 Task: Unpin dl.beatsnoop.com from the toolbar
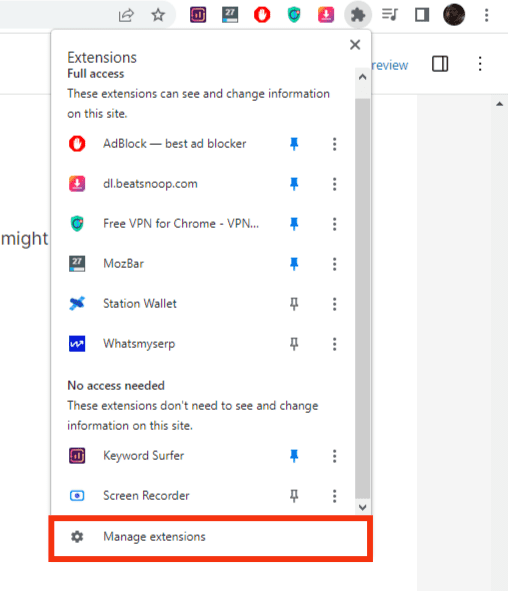(x=294, y=184)
